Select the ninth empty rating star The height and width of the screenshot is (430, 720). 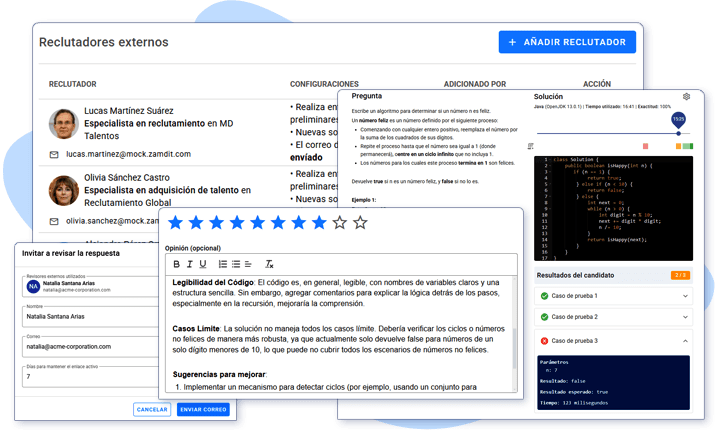pyautogui.click(x=340, y=223)
